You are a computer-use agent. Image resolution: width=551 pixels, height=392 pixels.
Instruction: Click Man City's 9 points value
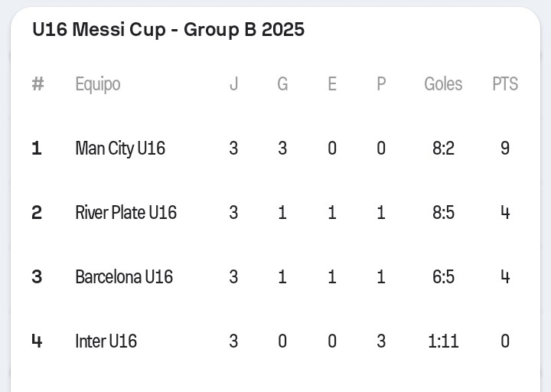(x=505, y=148)
